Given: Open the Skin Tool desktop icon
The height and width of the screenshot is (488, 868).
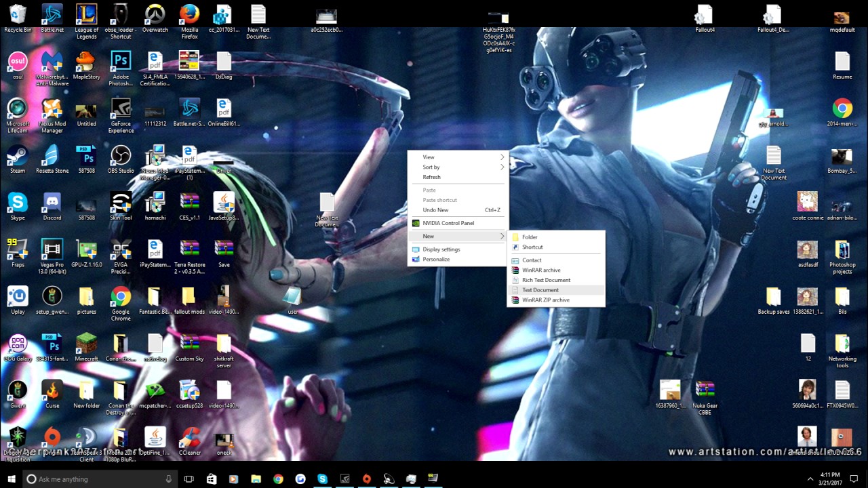Looking at the screenshot, I should [x=121, y=206].
